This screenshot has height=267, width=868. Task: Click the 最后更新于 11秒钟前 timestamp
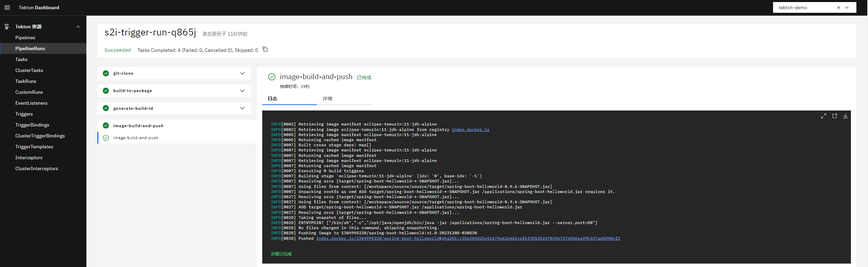[x=225, y=34]
